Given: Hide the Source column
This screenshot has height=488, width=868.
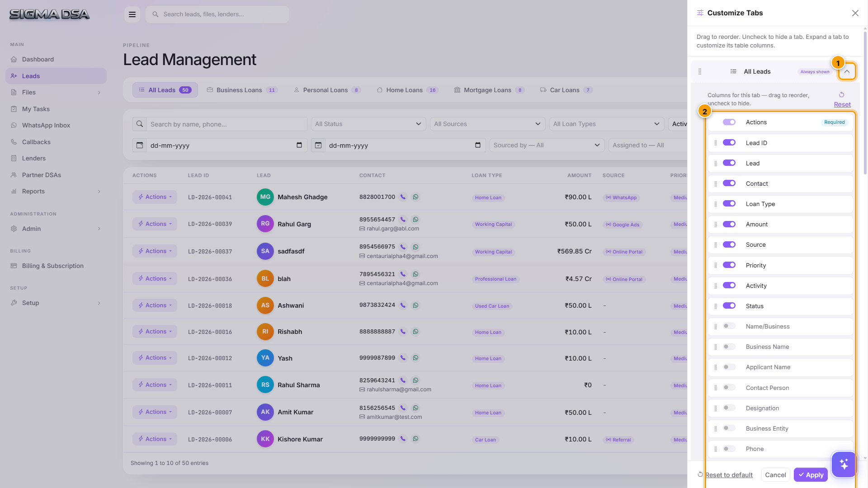Looking at the screenshot, I should tap(729, 244).
